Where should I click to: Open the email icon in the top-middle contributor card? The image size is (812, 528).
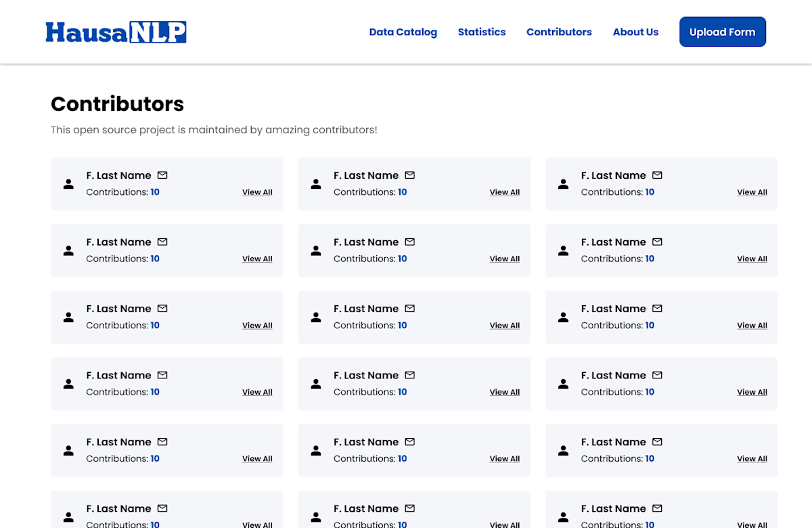click(x=410, y=175)
